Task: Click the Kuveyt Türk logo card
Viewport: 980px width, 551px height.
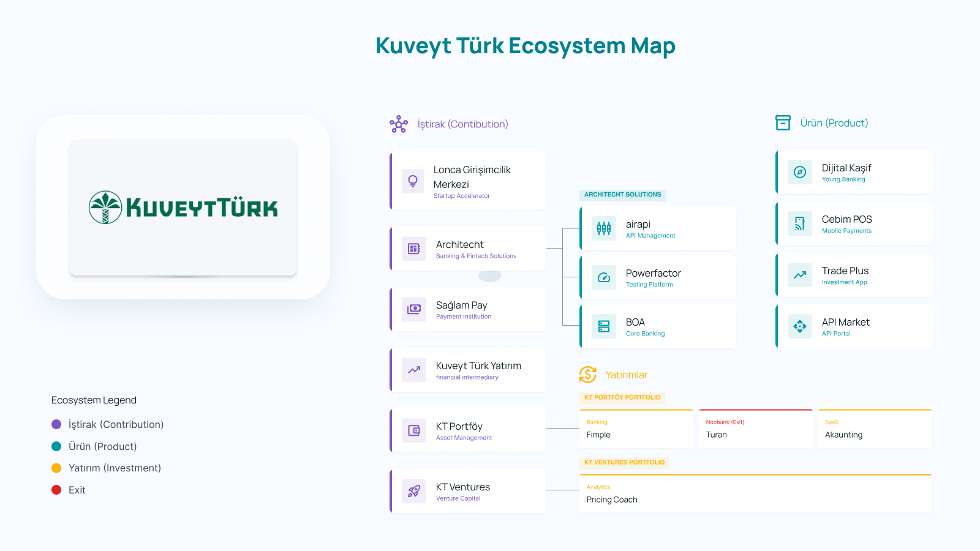Action: click(x=183, y=208)
